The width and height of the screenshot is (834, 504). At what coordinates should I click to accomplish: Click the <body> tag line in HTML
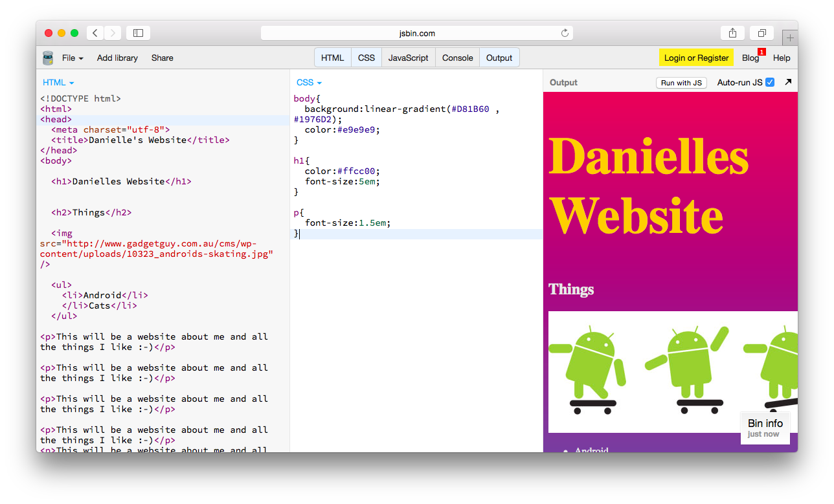click(x=56, y=160)
